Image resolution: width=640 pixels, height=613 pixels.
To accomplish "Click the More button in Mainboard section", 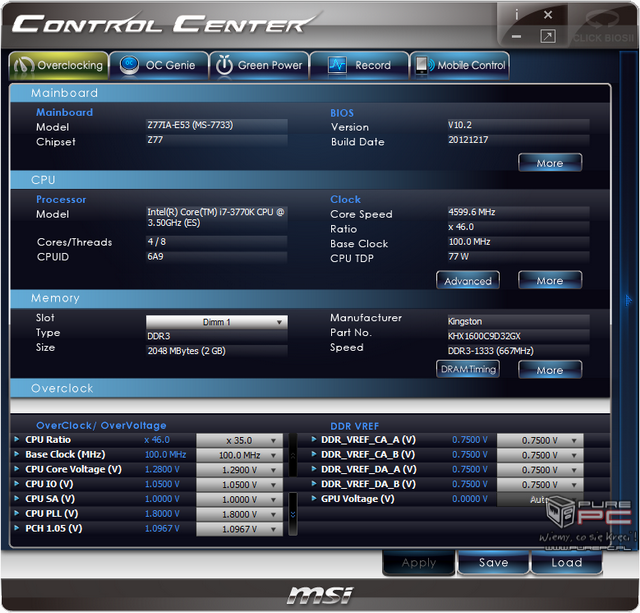I will [550, 163].
